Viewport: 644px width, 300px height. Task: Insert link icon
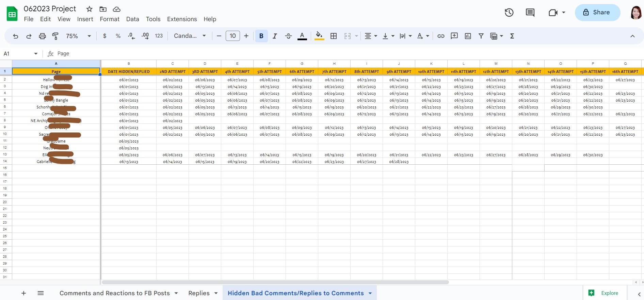point(441,36)
